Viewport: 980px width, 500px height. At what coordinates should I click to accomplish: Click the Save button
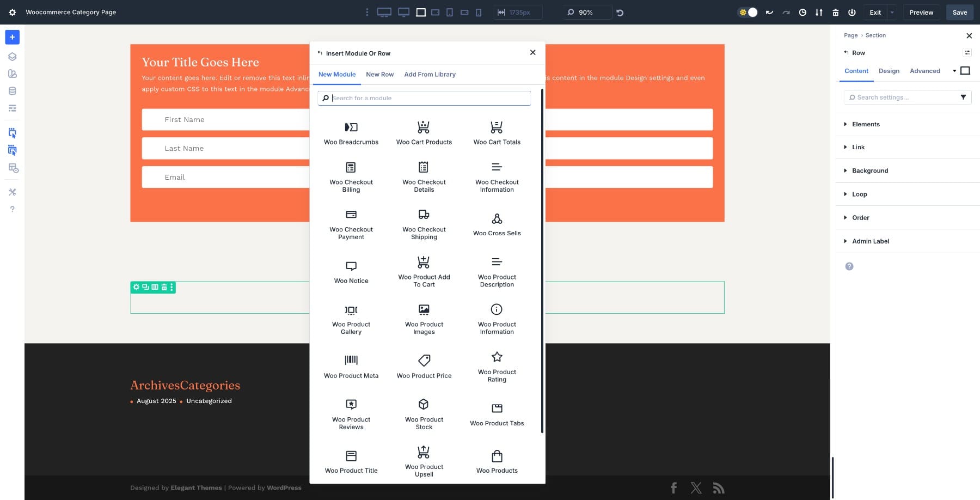pos(959,12)
